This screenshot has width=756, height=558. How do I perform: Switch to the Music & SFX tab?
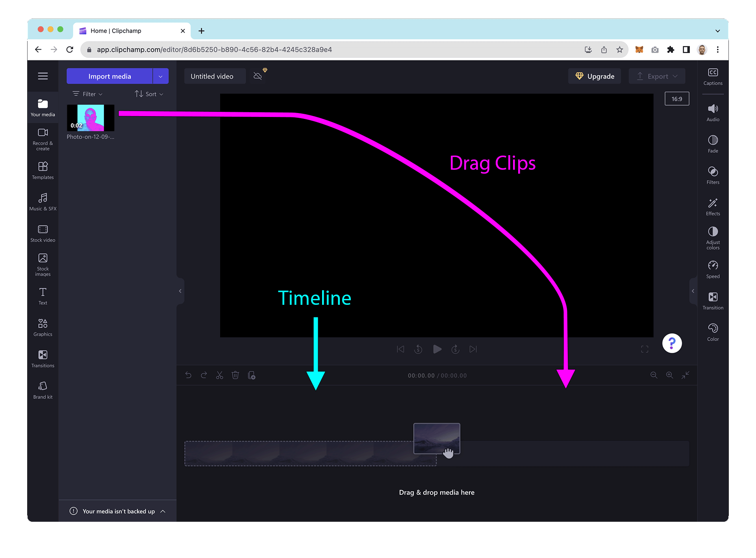click(x=43, y=202)
